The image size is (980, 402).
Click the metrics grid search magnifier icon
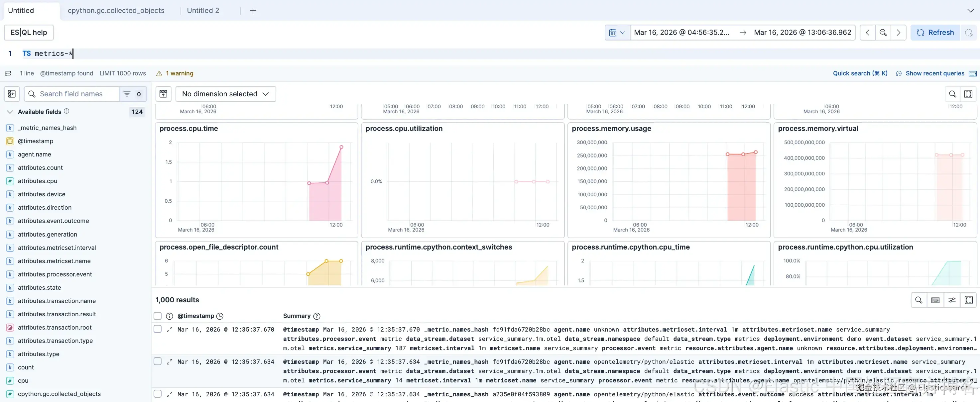(952, 94)
